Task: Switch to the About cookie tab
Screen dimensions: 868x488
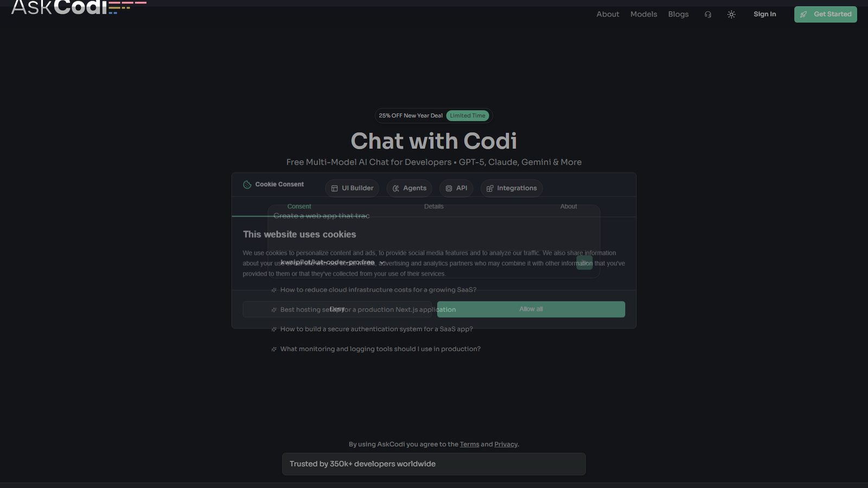Action: [568, 207]
